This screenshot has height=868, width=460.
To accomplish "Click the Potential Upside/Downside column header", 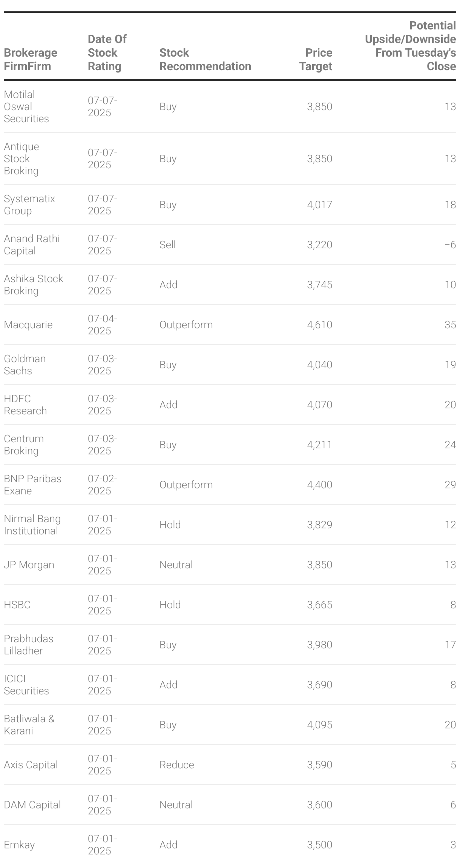I will tap(410, 46).
